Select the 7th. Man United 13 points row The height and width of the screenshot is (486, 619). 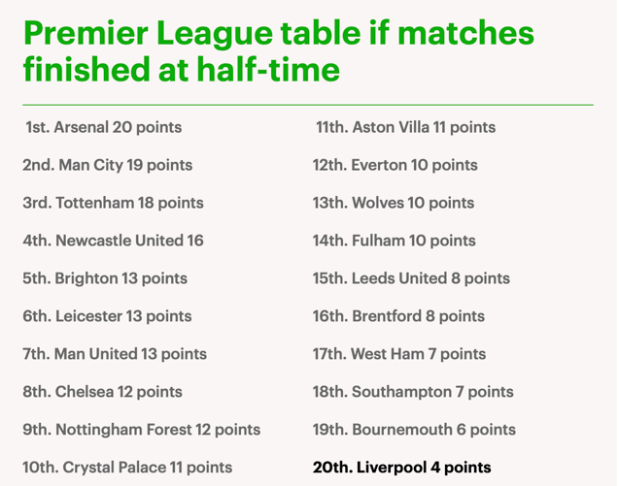pos(114,354)
